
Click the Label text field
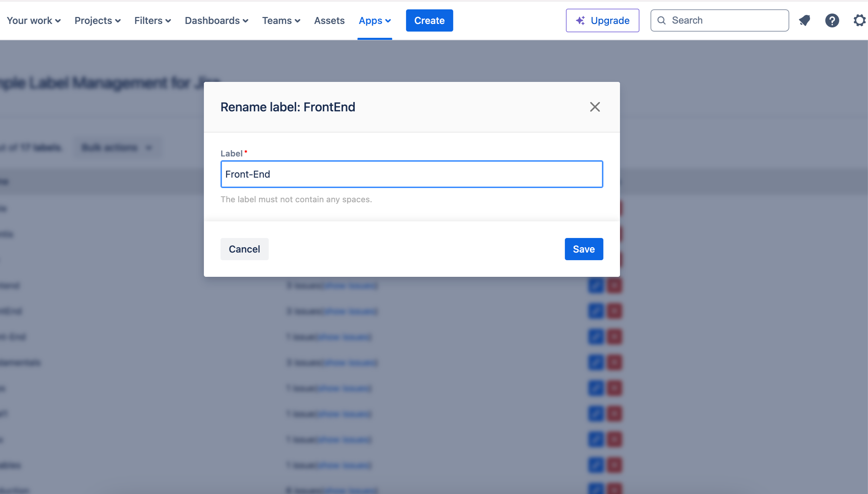(x=412, y=174)
